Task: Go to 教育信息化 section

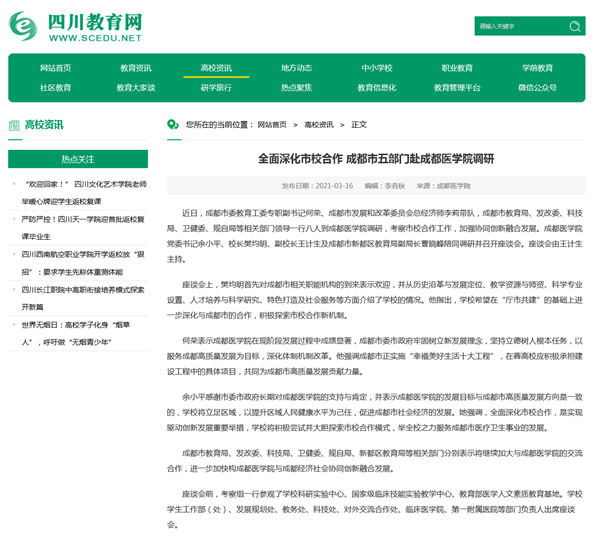Action: (x=377, y=88)
